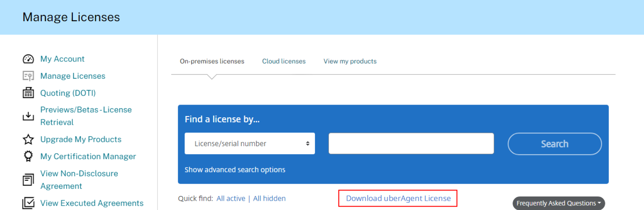Switch to the Cloud licenses tab

click(284, 61)
